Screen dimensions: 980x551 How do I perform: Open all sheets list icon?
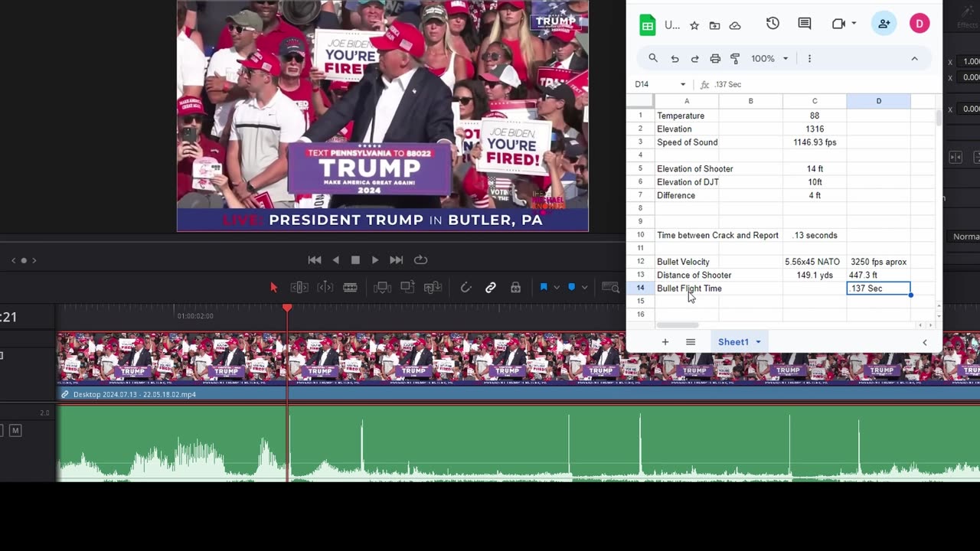pyautogui.click(x=691, y=342)
